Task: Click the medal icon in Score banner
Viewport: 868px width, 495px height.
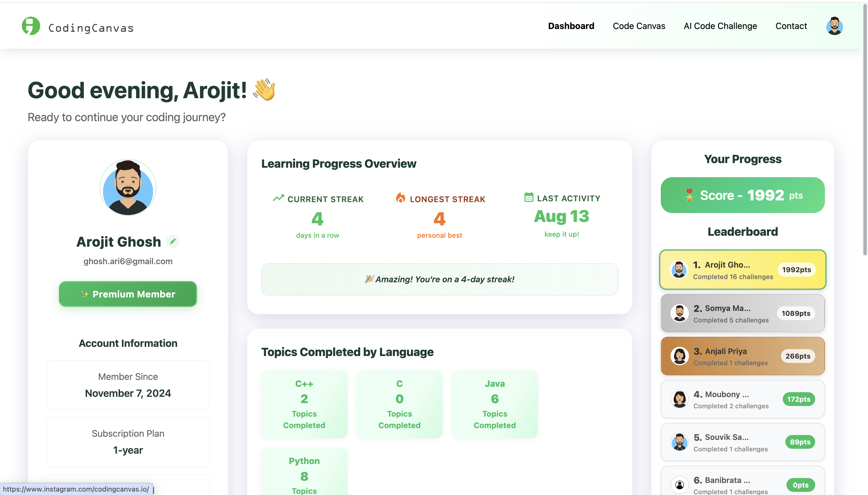Action: pyautogui.click(x=689, y=195)
